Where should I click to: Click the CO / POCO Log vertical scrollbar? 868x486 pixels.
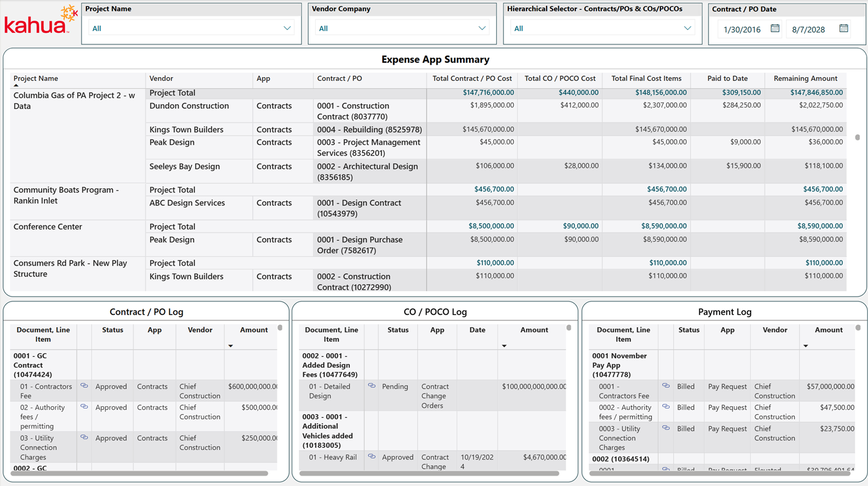click(569, 328)
